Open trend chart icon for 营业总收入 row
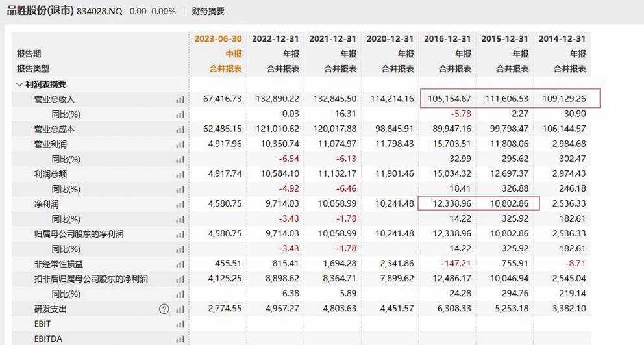644x345 pixels. coord(179,99)
